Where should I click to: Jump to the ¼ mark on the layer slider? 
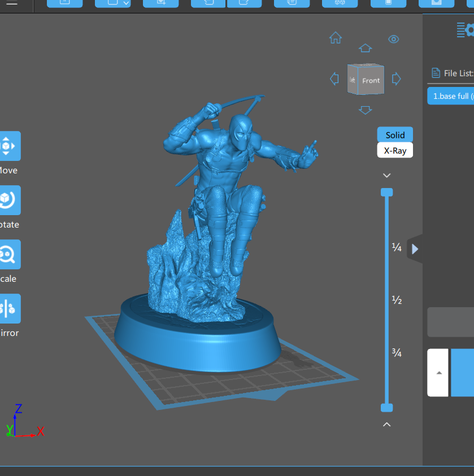pos(397,248)
